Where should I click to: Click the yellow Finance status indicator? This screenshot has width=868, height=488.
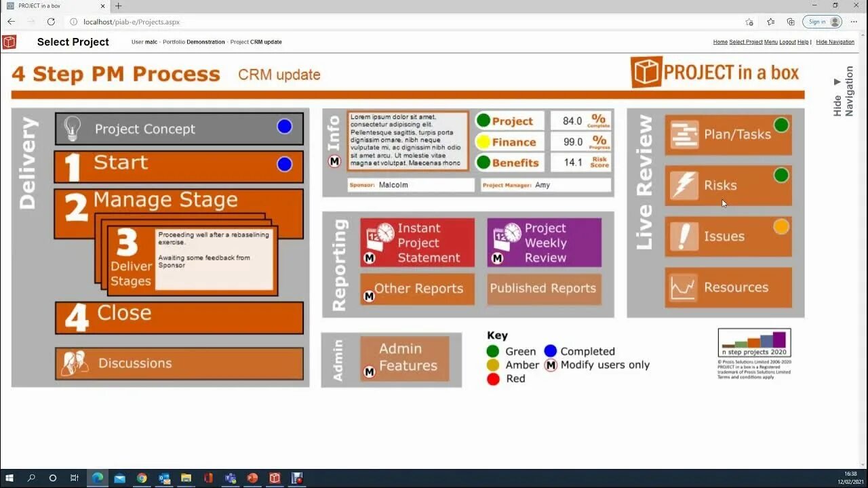point(483,142)
